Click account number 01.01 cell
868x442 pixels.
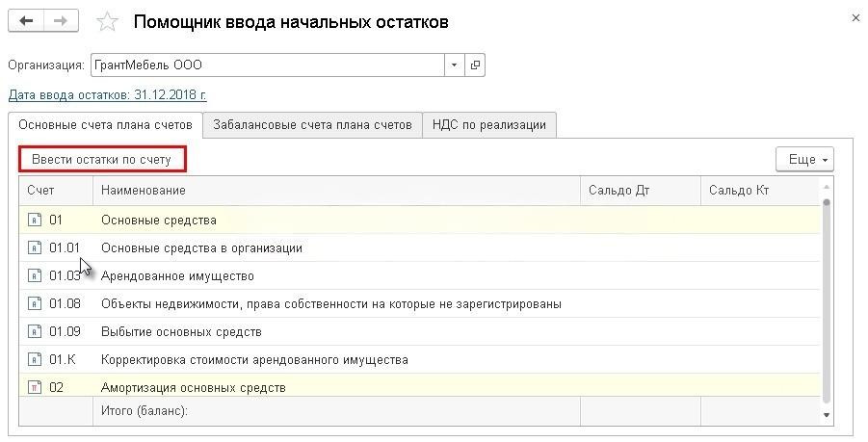tap(65, 247)
